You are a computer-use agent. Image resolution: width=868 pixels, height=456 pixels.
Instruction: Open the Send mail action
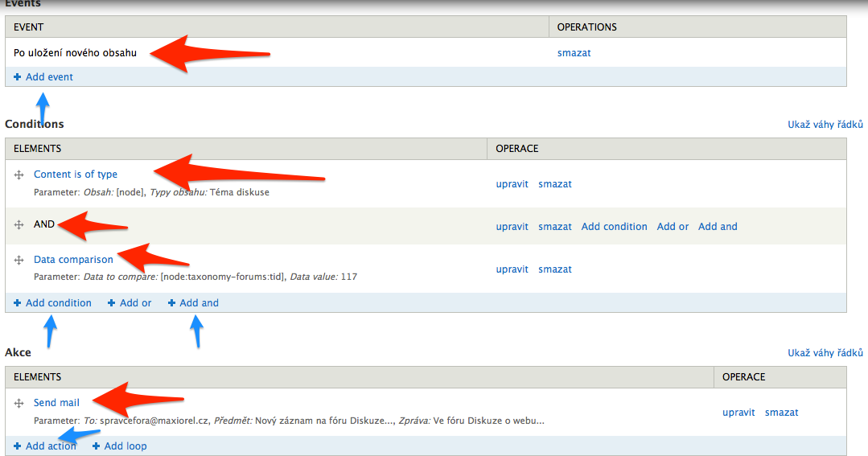[x=56, y=403]
